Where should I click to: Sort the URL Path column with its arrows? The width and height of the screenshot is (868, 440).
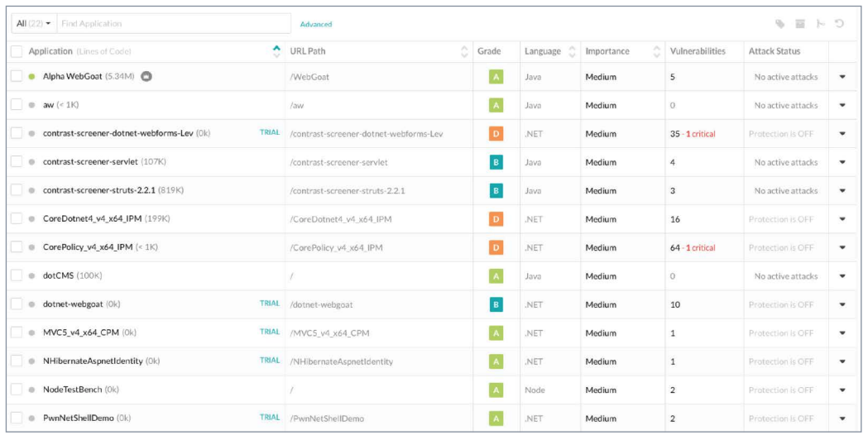tap(463, 51)
